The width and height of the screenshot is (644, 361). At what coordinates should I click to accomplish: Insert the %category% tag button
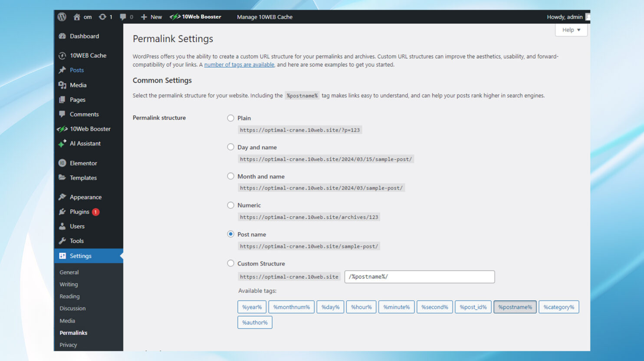coord(559,307)
